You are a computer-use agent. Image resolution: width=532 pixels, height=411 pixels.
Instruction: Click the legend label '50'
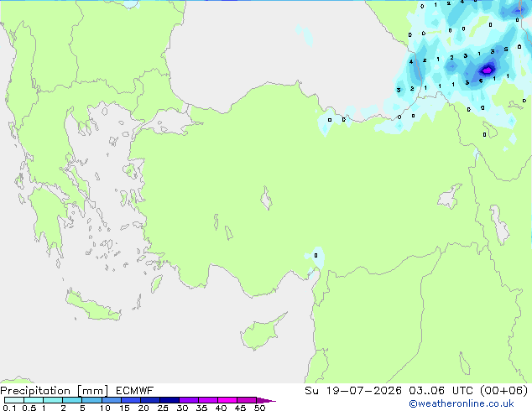(259, 408)
